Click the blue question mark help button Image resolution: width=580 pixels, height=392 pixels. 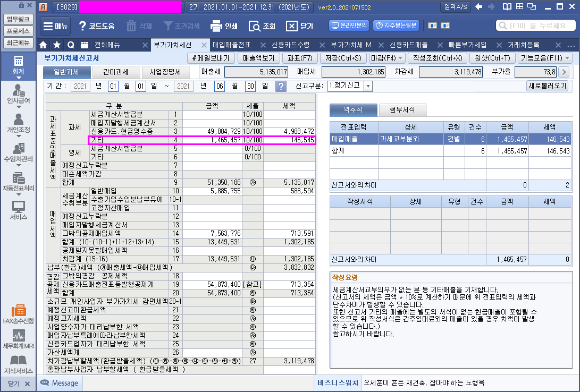point(281,86)
